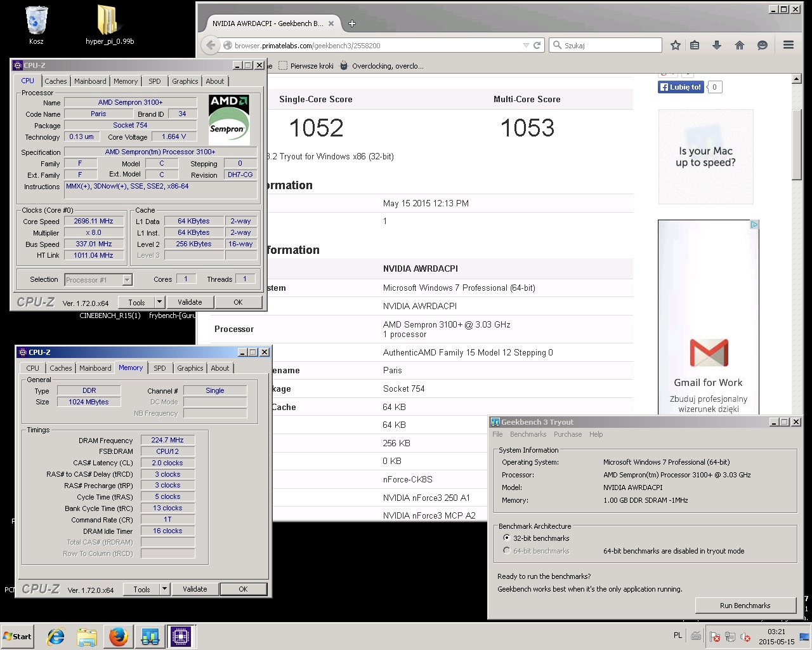812x650 pixels.
Task: Open the Firefox chat bubble icon
Action: (x=763, y=45)
